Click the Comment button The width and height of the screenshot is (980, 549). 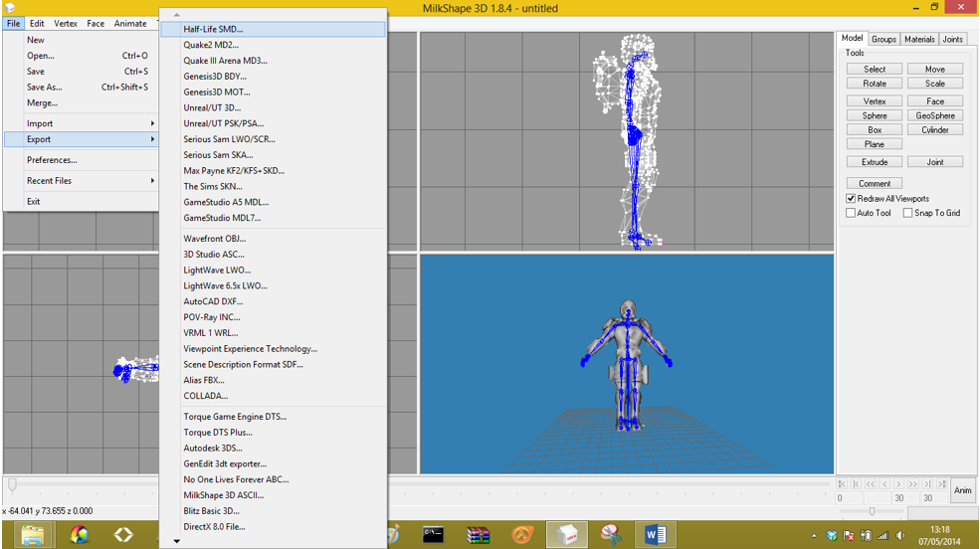click(x=875, y=184)
